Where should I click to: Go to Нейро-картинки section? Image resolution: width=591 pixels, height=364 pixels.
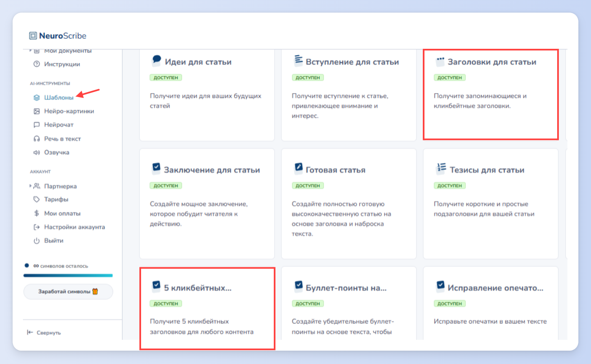pos(69,111)
